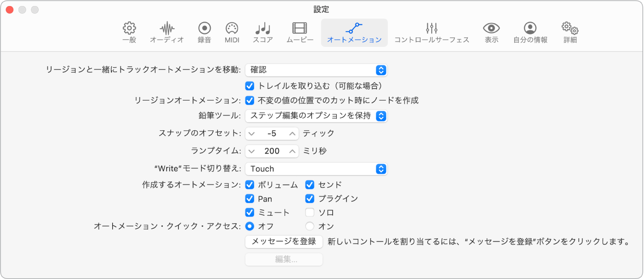Open the 録音 (Recording) settings pane

pos(203,32)
